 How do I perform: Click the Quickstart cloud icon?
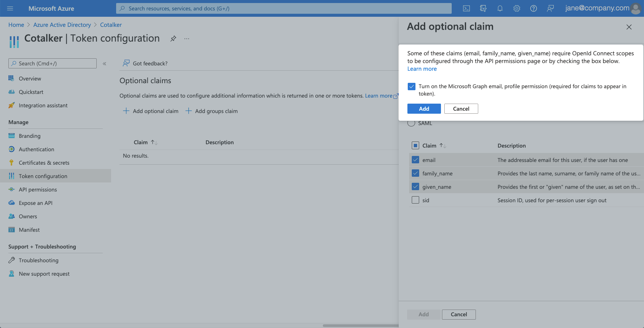point(11,92)
